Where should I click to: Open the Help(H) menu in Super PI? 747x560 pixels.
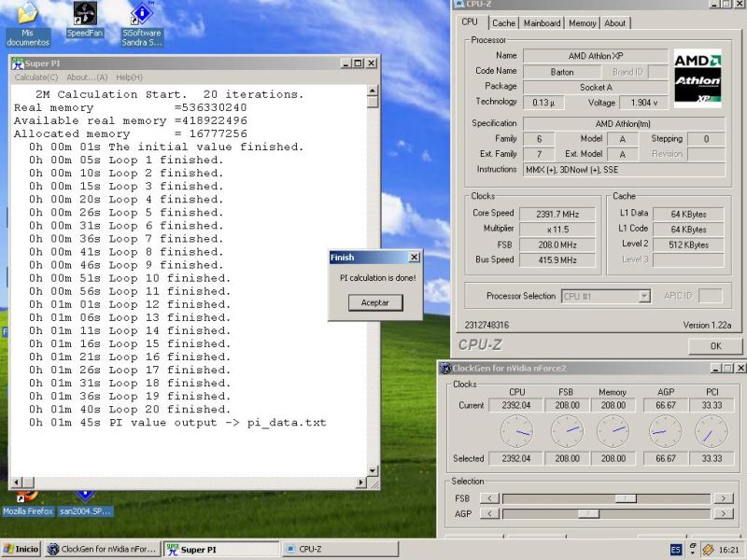pos(129,77)
